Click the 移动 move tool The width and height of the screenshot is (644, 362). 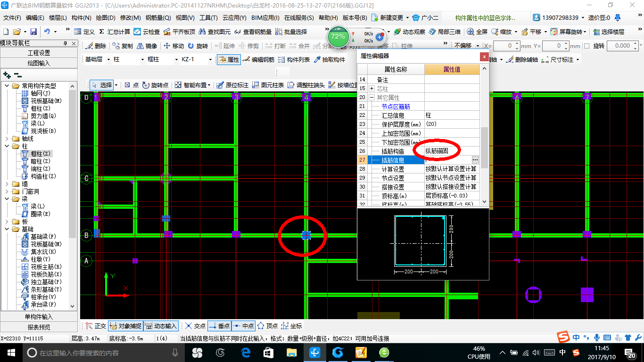point(173,46)
